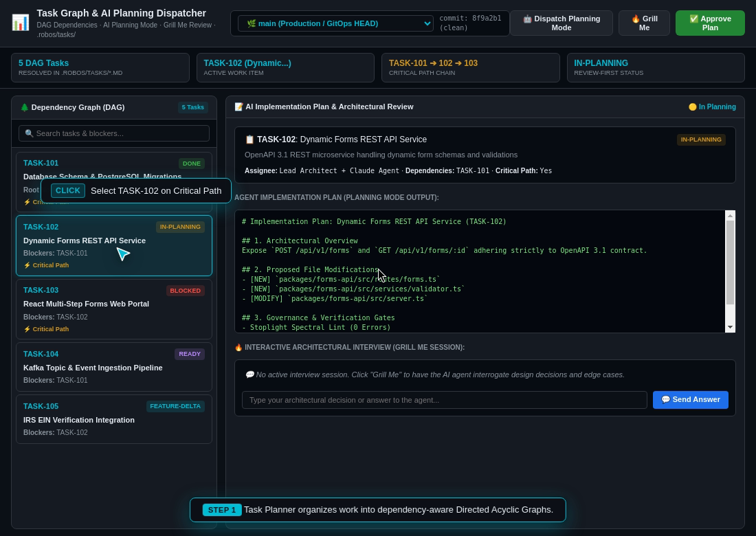756x536 pixels.
Task: Click yellow In Planning status indicator
Action: [x=711, y=107]
